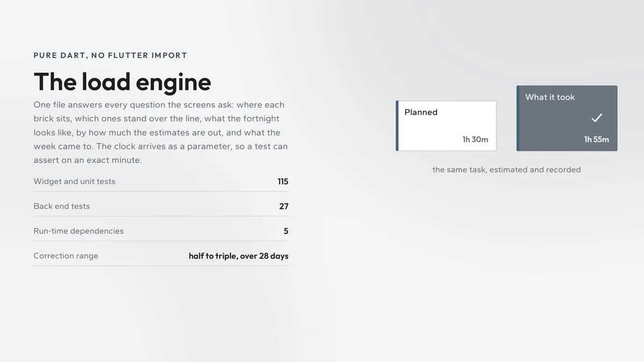The width and height of the screenshot is (644, 362).
Task: Click the 1h 30m planned duration
Action: pos(475,139)
